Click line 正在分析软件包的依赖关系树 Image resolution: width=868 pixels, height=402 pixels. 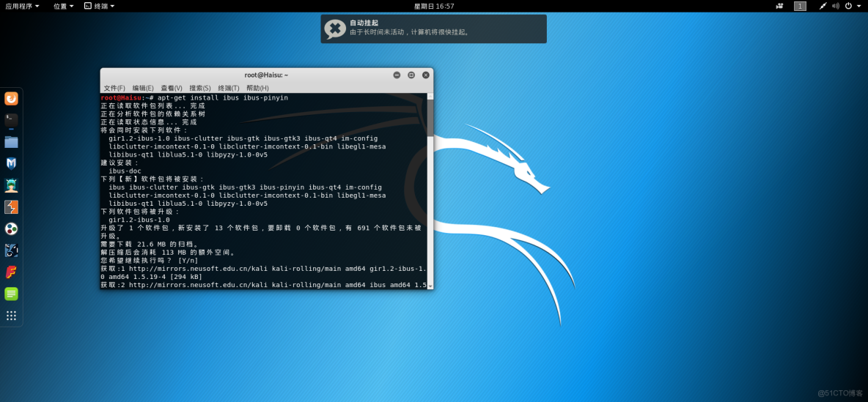(x=152, y=114)
